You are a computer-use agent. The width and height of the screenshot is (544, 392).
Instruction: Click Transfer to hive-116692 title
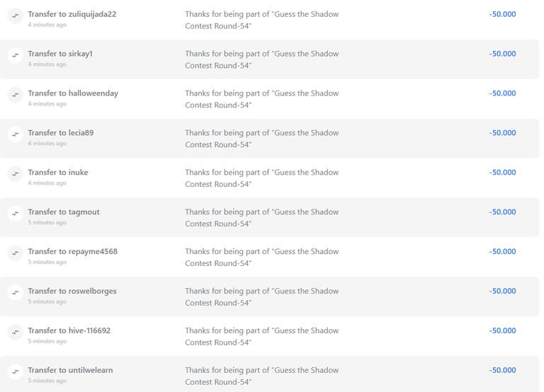69,330
